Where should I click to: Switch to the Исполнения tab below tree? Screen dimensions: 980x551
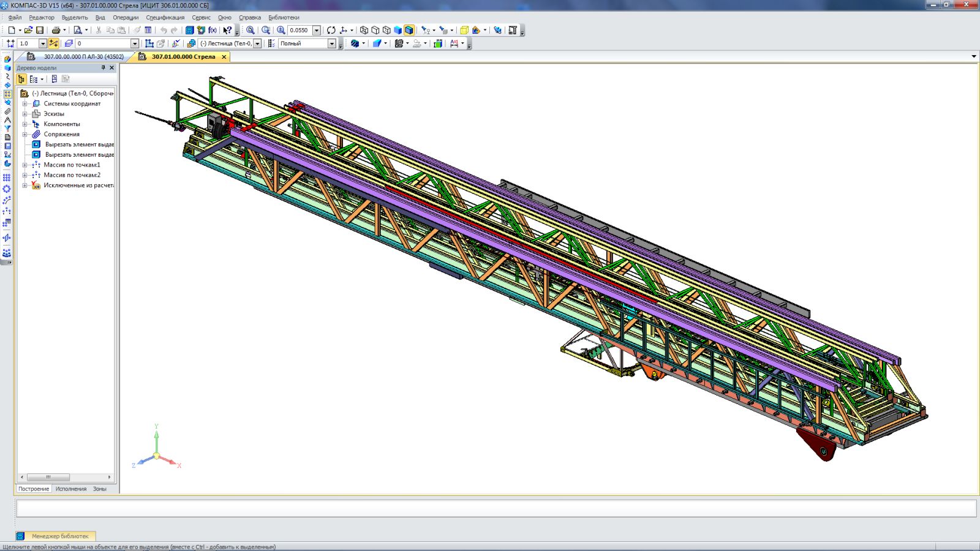(71, 489)
